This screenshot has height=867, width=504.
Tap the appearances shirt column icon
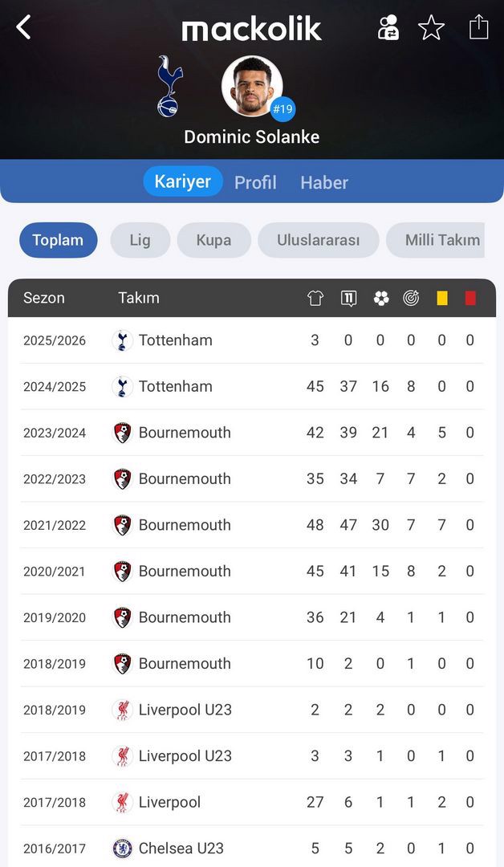(315, 298)
